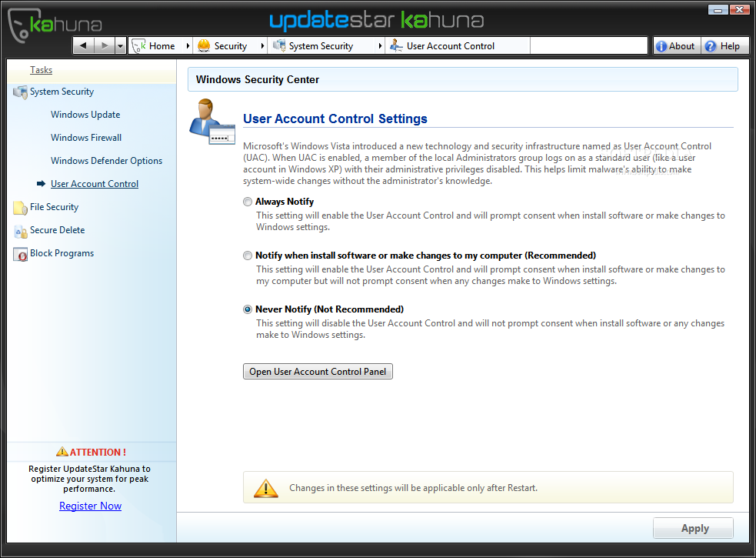Screen dimensions: 756x558
Task: Expand the arrow after Home breadcrumb
Action: click(188, 46)
